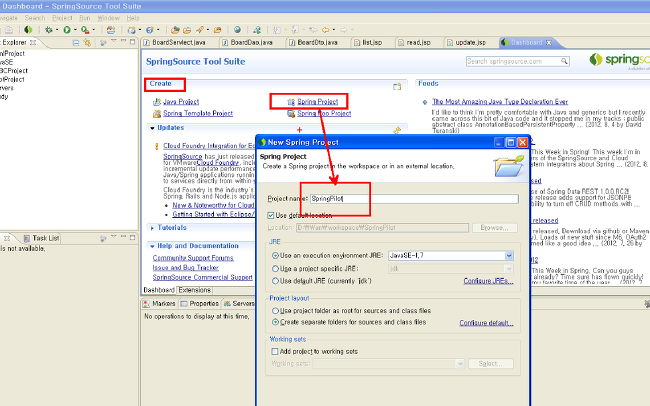The height and width of the screenshot is (406, 650).
Task: Click the Configure default link
Action: [486, 323]
